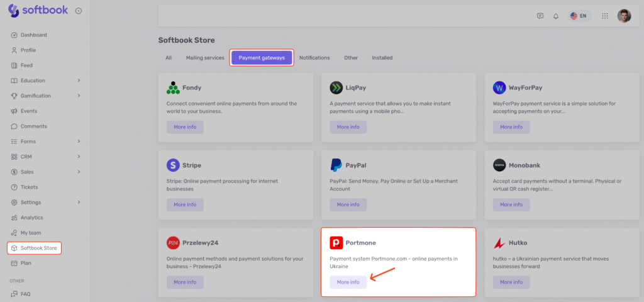Click More info under Stripe
The height and width of the screenshot is (302, 644).
click(185, 204)
